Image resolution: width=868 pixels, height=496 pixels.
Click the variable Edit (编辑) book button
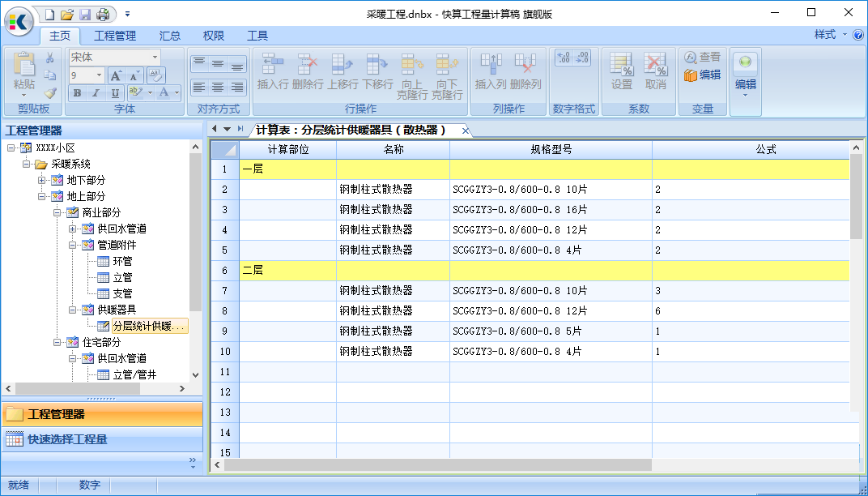[x=702, y=75]
